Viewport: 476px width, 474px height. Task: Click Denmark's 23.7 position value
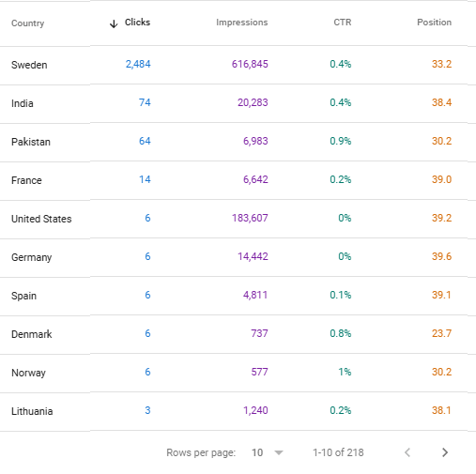pos(441,333)
